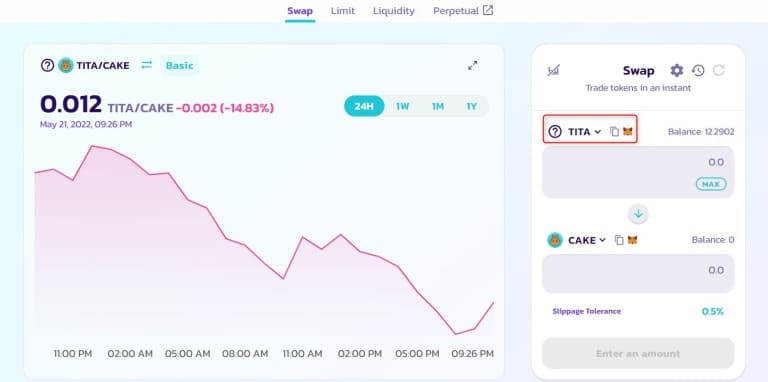Click the 09:26 PM axis label
Image resolution: width=768 pixels, height=382 pixels.
click(472, 354)
